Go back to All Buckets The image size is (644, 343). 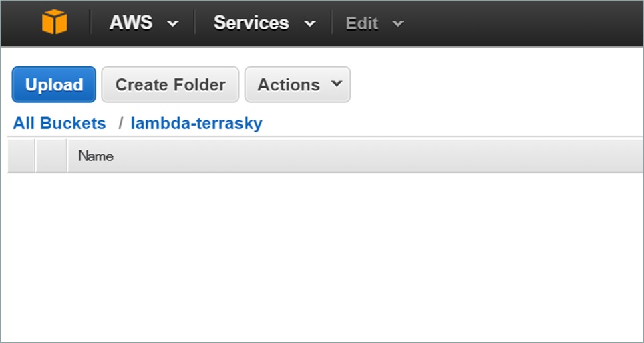click(x=59, y=124)
